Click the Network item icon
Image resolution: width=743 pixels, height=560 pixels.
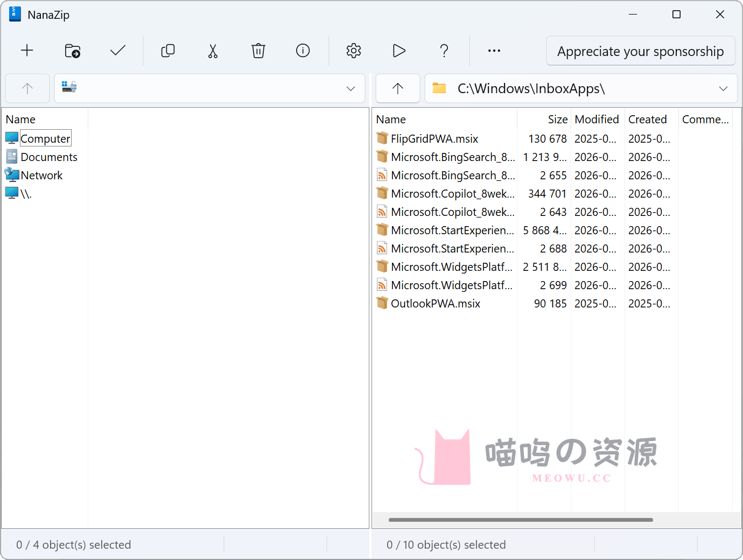pyautogui.click(x=12, y=174)
